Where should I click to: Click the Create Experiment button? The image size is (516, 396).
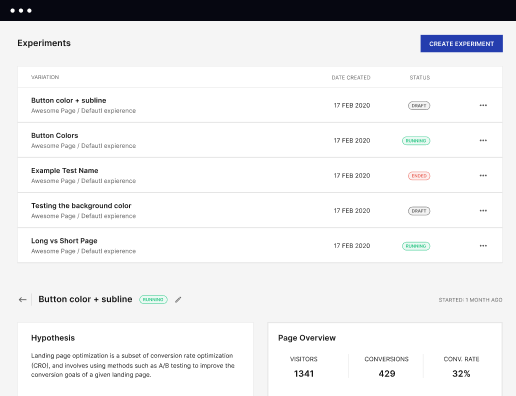(461, 44)
